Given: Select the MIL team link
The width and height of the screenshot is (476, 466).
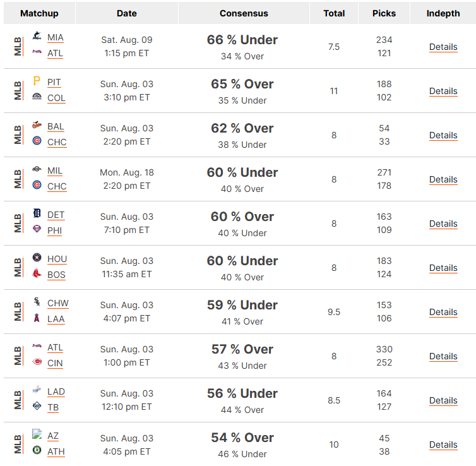Looking at the screenshot, I should tap(55, 171).
